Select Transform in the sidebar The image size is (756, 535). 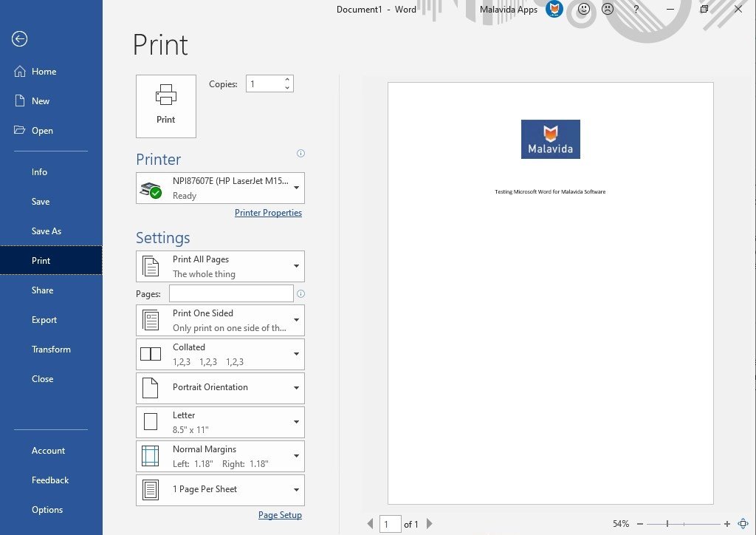51,350
